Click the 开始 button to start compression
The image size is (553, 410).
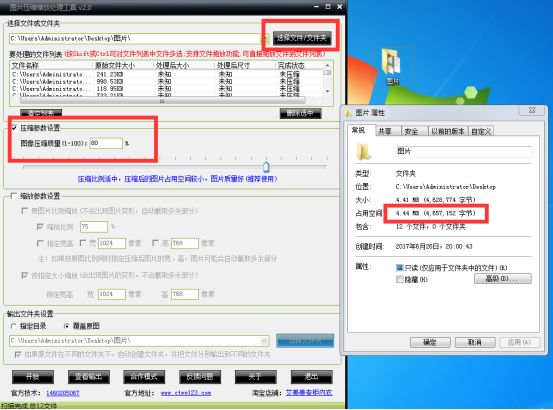click(33, 377)
